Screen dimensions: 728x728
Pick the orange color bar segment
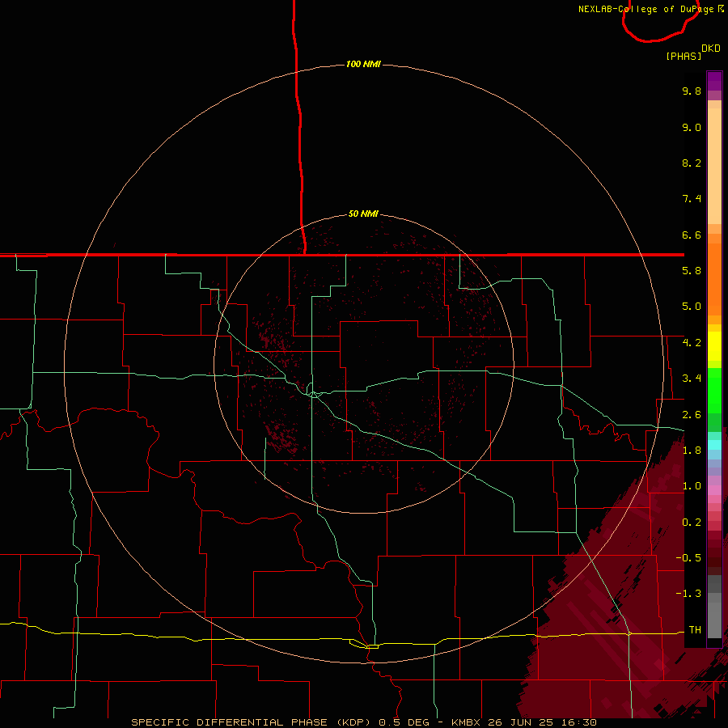point(714,278)
